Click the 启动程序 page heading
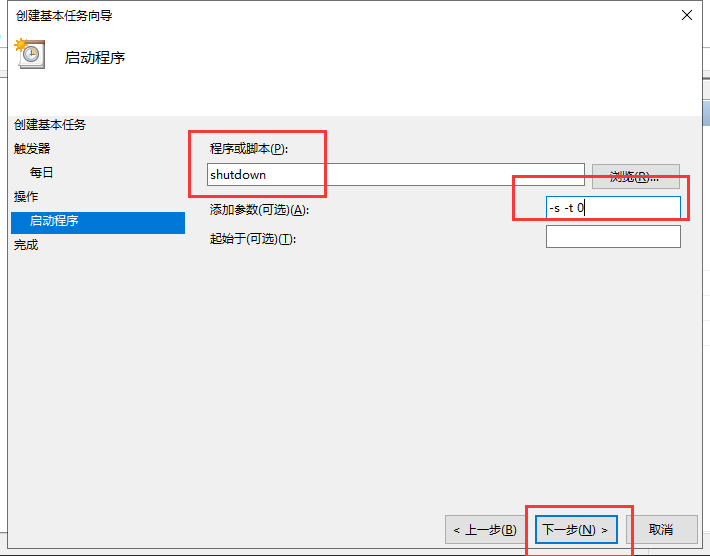This screenshot has width=710, height=556. (95, 58)
